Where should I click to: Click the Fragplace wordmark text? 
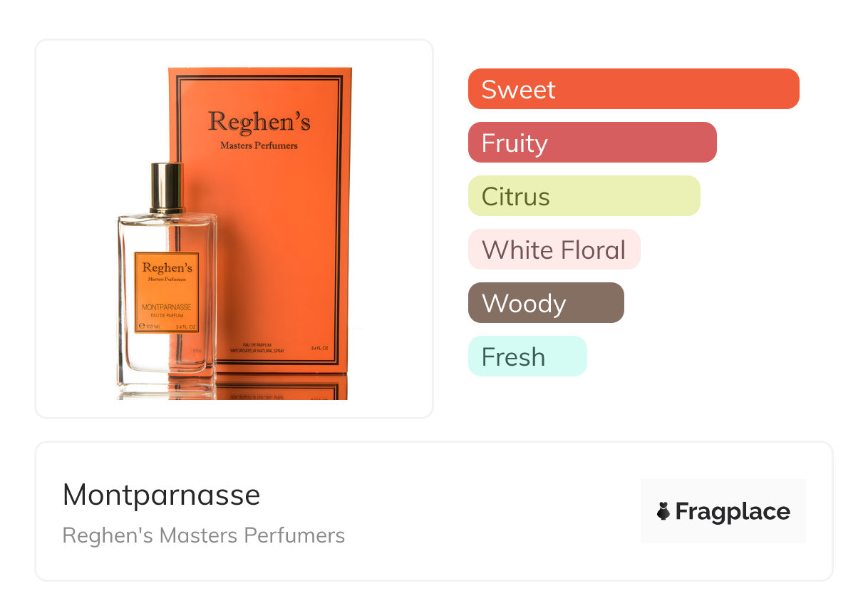click(733, 512)
